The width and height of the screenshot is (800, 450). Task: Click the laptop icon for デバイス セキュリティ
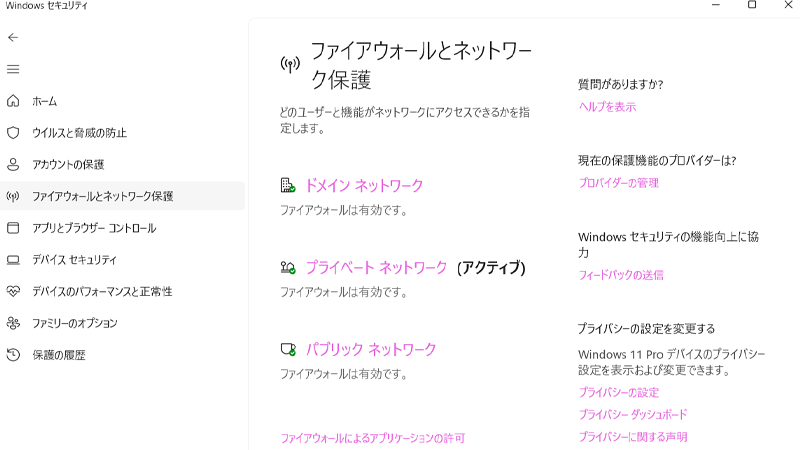point(13,260)
